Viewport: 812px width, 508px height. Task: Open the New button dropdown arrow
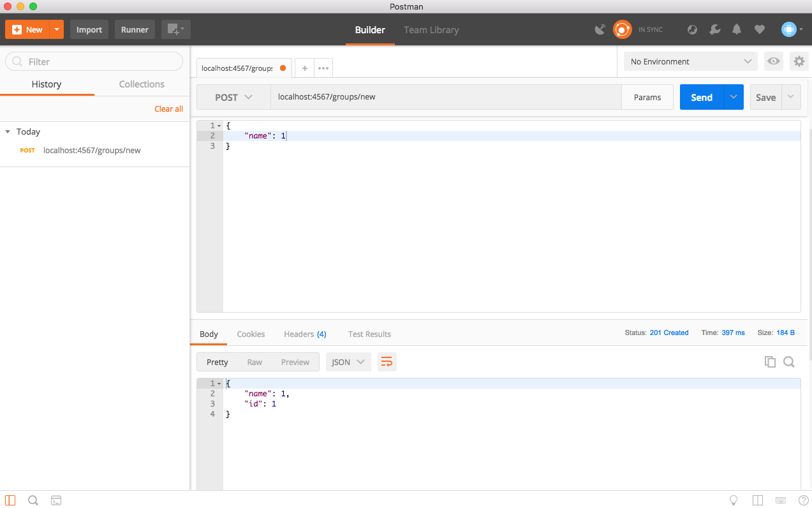point(57,29)
